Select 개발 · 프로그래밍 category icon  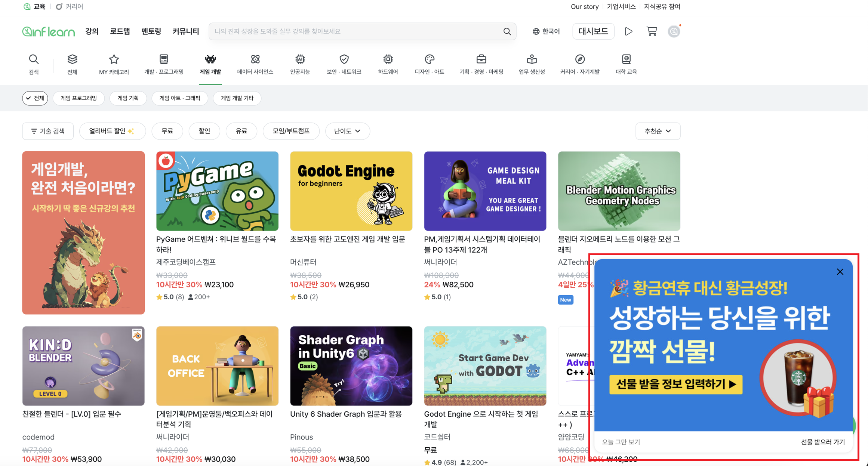pyautogui.click(x=164, y=59)
